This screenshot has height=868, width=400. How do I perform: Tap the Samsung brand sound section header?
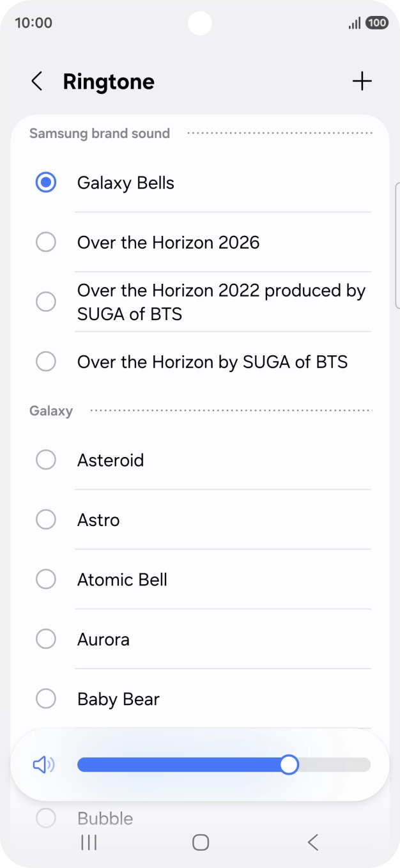point(99,134)
